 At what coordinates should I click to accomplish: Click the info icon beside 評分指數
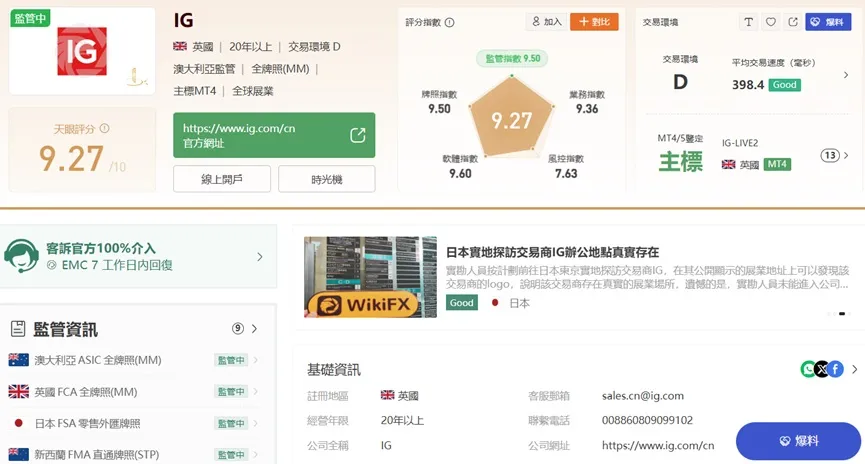(450, 23)
